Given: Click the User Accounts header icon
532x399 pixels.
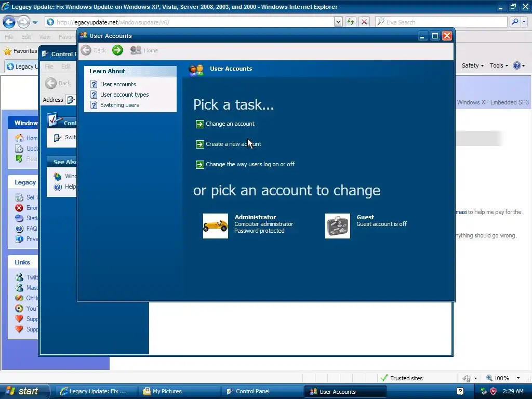Looking at the screenshot, I should (196, 70).
